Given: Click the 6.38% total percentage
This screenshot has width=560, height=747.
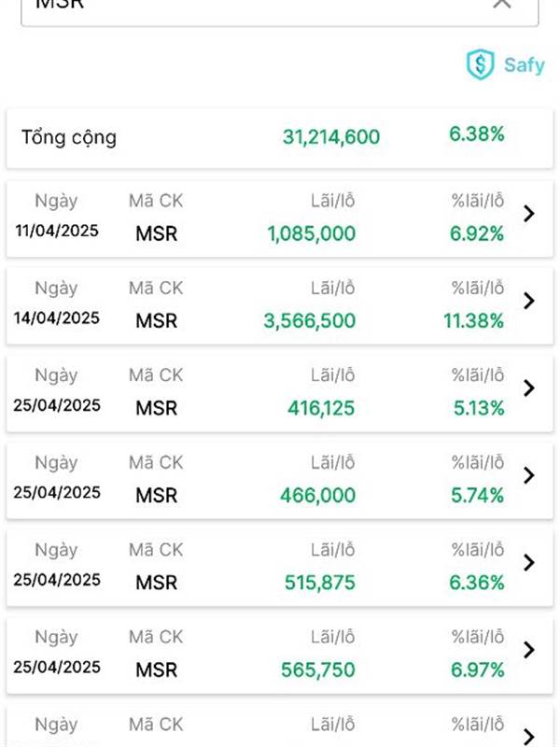Looking at the screenshot, I should coord(477,134).
